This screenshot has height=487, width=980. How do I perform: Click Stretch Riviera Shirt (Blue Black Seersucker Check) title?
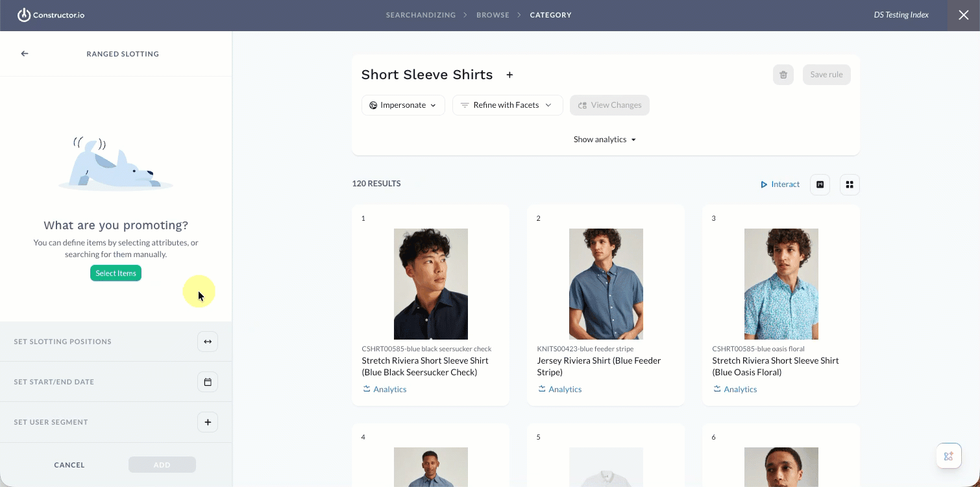tap(425, 366)
